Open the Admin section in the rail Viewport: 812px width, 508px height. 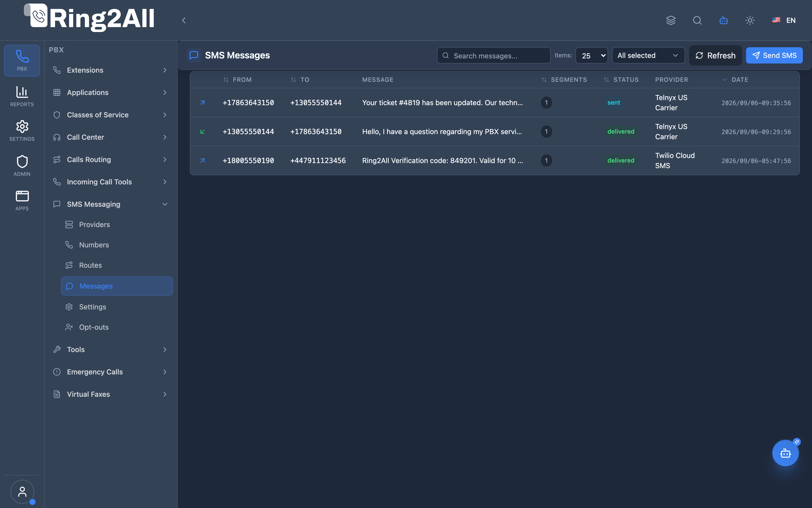click(22, 166)
